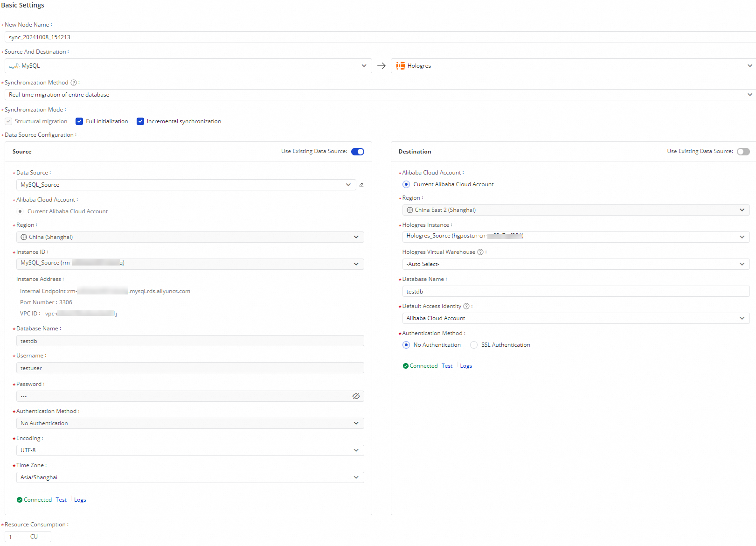Screen dimensions: 756x546
Task: Click the edit icon beside MySQL_Source data source
Action: (361, 185)
